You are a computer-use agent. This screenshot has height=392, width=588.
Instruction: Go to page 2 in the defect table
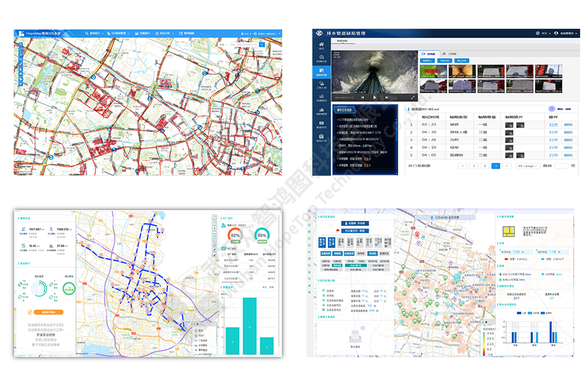coord(485,166)
